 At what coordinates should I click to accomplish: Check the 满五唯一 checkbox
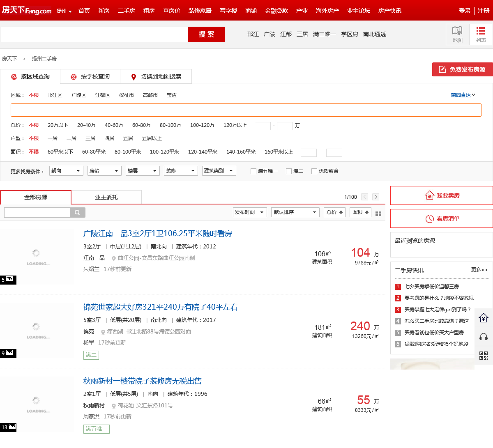pos(253,171)
